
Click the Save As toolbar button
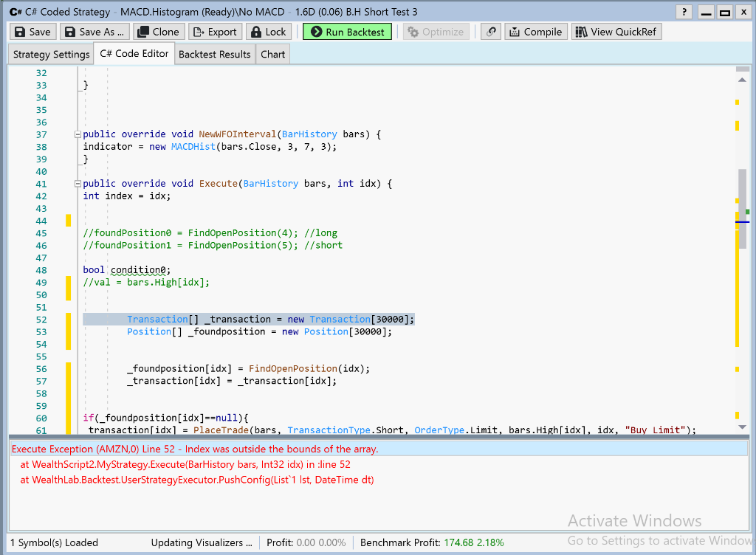[x=94, y=32]
